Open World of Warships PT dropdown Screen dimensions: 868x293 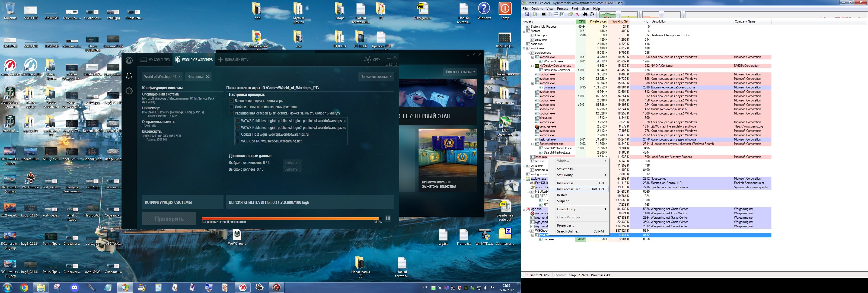tap(162, 77)
